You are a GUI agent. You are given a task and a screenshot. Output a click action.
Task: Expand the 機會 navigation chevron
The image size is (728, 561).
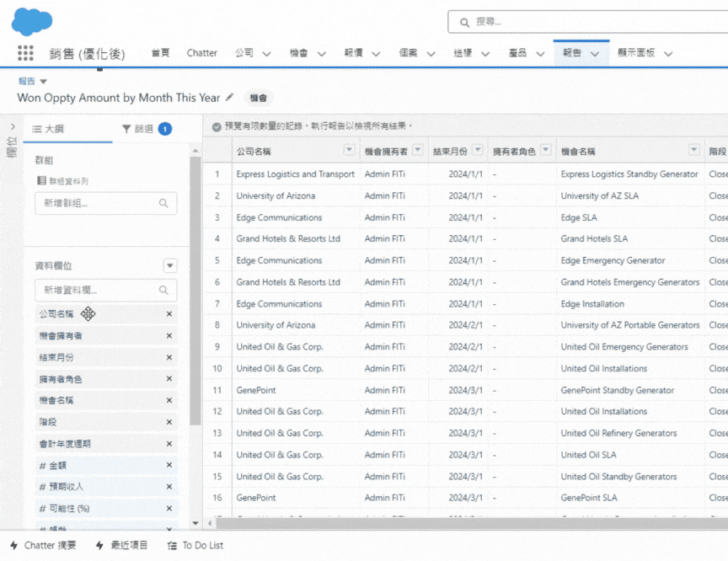click(320, 53)
